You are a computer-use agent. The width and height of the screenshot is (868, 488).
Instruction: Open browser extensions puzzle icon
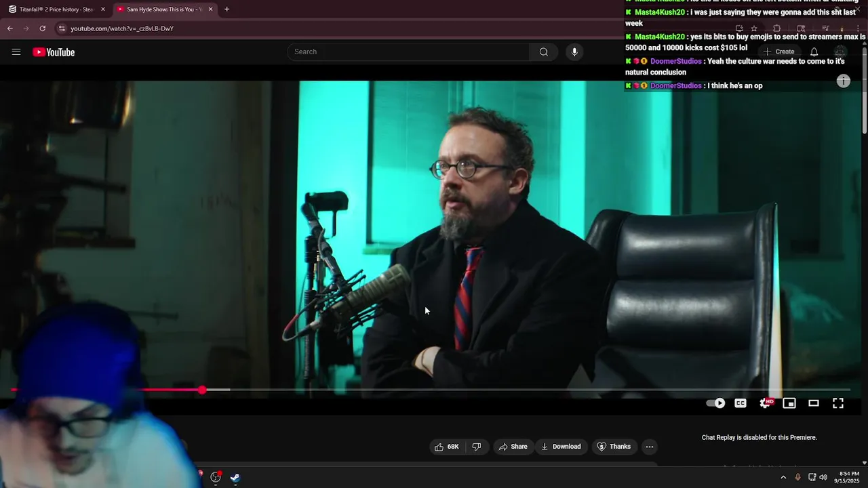[x=777, y=28]
